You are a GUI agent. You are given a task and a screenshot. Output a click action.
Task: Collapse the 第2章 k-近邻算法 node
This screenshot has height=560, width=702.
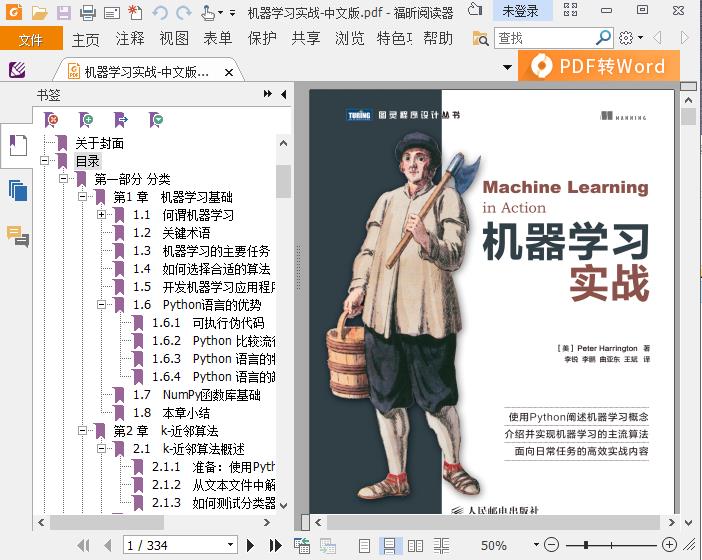pos(82,431)
